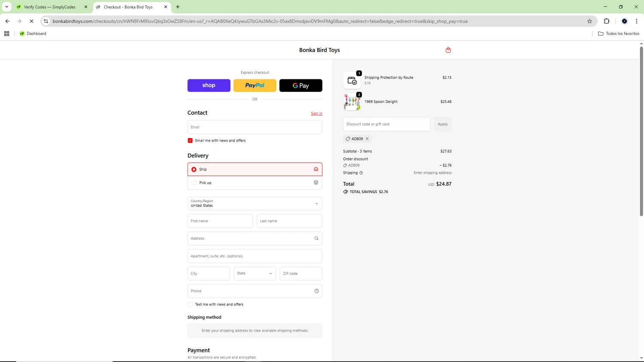
Task: Click the Email input field
Action: point(255,127)
